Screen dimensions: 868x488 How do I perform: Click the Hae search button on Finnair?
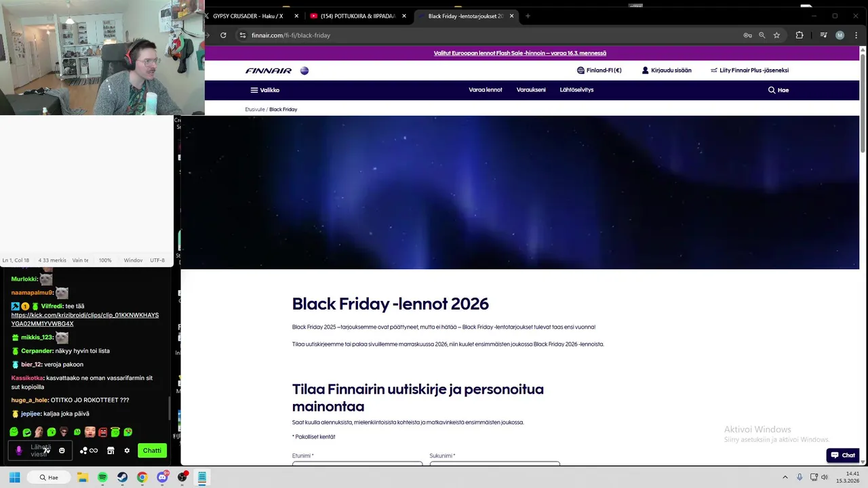tap(778, 90)
